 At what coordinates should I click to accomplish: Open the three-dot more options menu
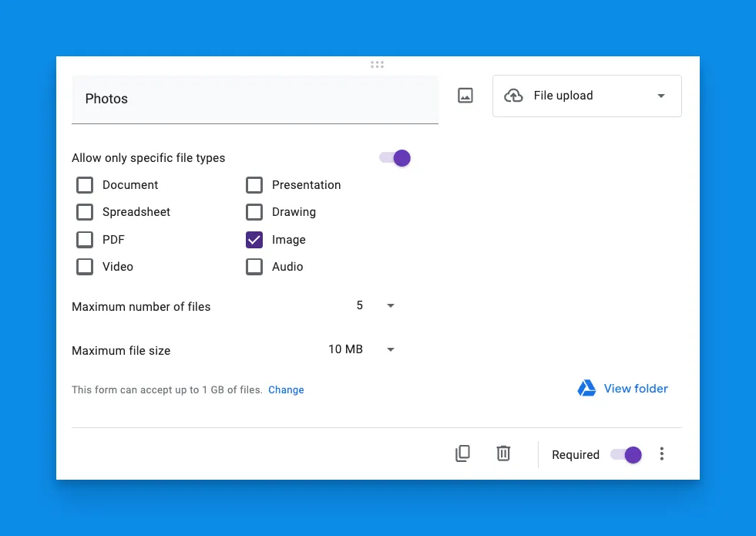pyautogui.click(x=661, y=454)
